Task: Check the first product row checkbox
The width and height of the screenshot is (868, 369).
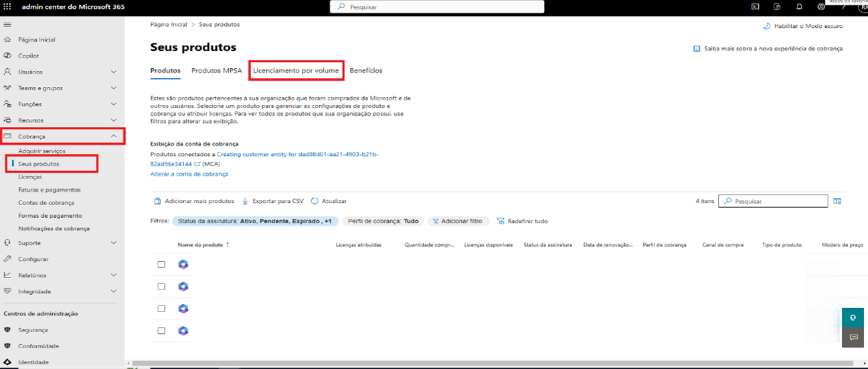Action: [x=161, y=265]
